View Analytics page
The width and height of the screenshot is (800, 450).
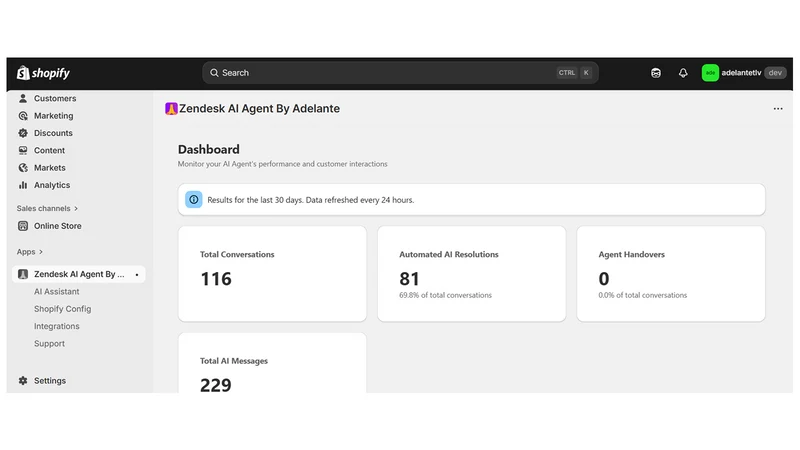52,185
